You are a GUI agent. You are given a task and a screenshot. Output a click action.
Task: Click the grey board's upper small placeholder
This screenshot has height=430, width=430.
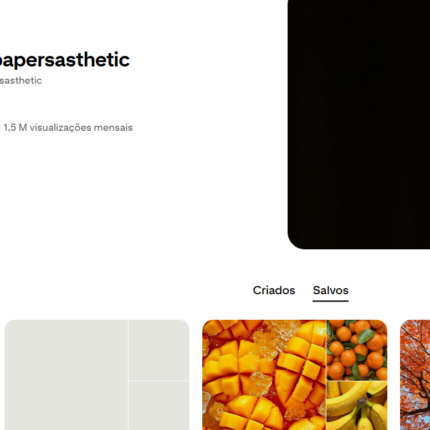click(159, 350)
